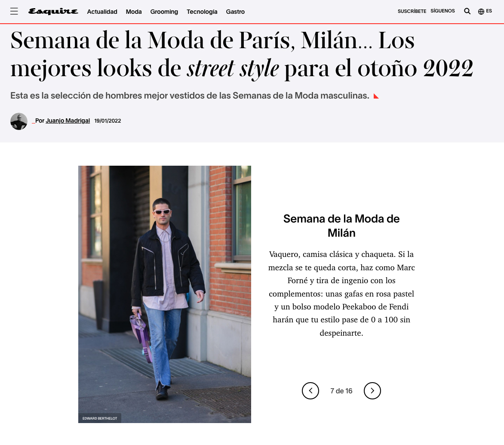Click the Semana de la Moda de Milán heading
Image resolution: width=504 pixels, height=445 pixels.
tap(341, 226)
